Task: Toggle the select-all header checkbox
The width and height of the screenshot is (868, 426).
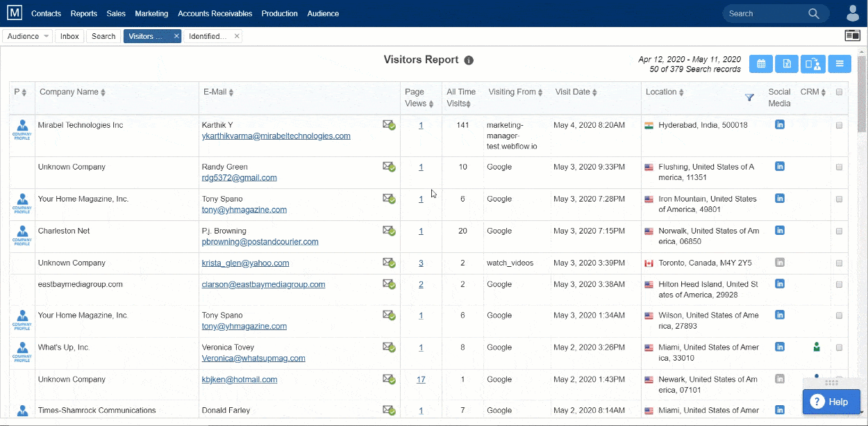Action: [x=839, y=92]
